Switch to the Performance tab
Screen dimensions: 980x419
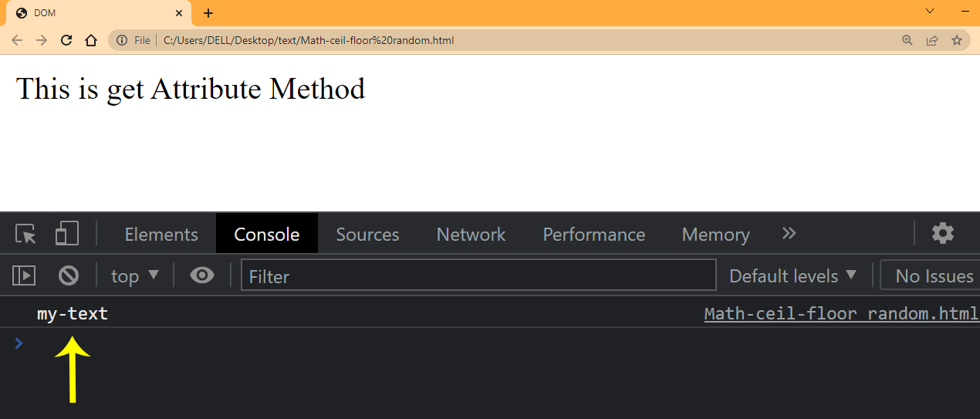[593, 234]
